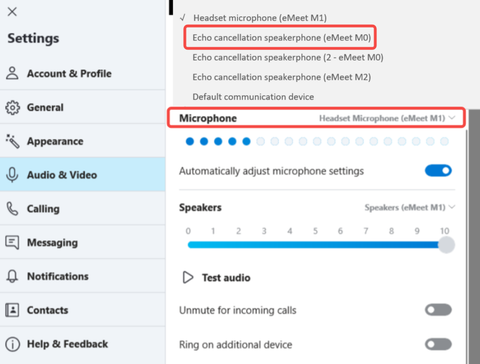The height and width of the screenshot is (364, 480).
Task: Open the Contacts settings section
Action: [x=83, y=310]
